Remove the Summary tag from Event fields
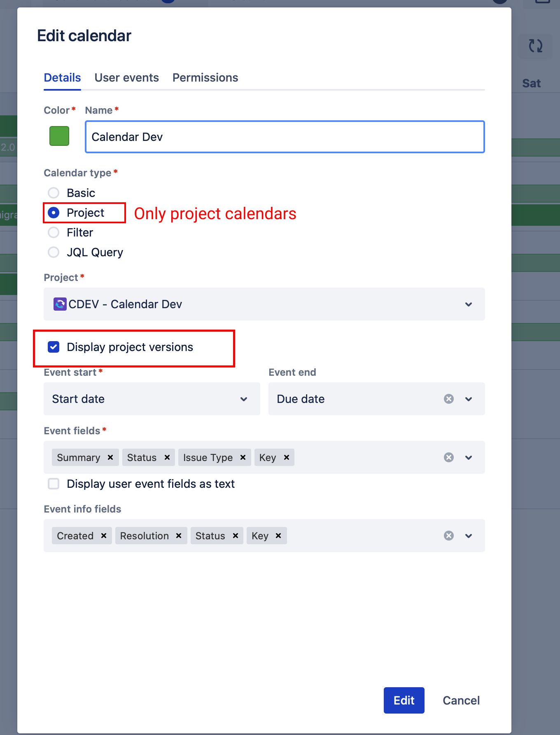Image resolution: width=560 pixels, height=735 pixels. click(110, 457)
